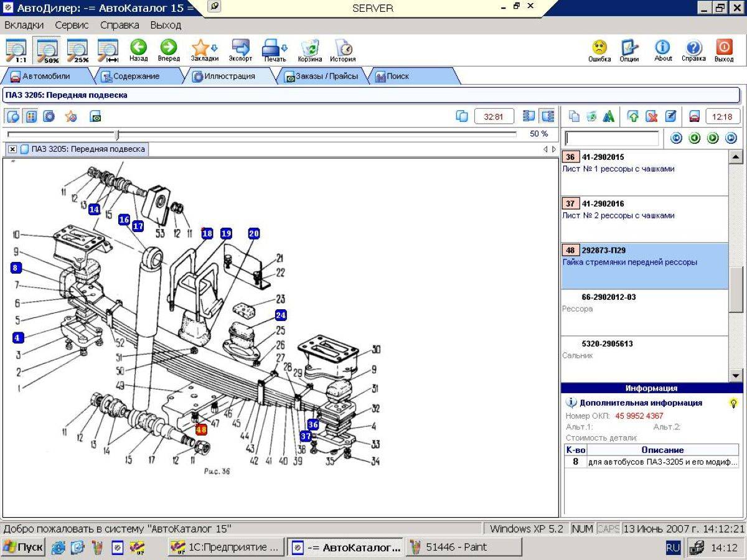Open the Выход menu in menu bar

[166, 26]
